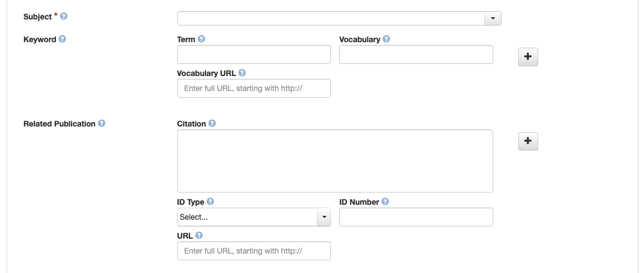Show help for the publication URL field
The width and height of the screenshot is (644, 273).
[199, 235]
